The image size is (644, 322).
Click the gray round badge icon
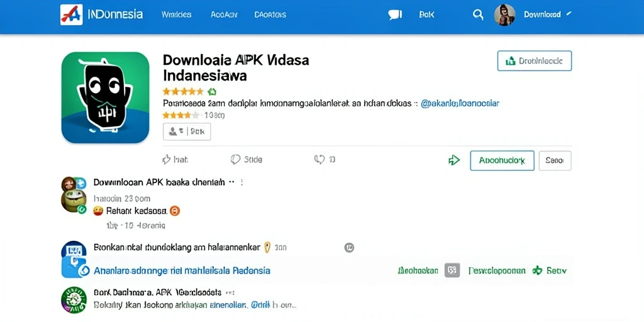pyautogui.click(x=349, y=247)
